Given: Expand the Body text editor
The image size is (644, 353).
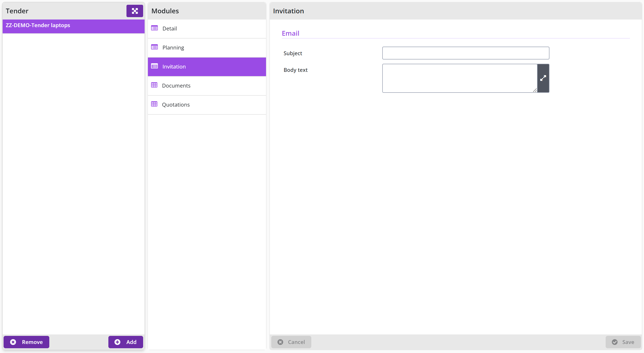Looking at the screenshot, I should [543, 78].
